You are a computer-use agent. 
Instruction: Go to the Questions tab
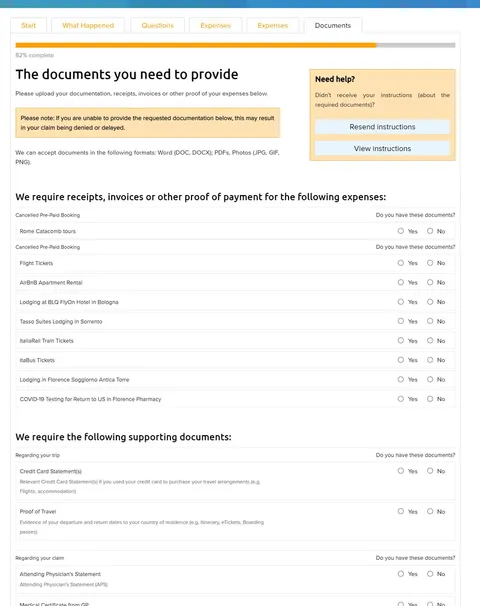click(157, 26)
